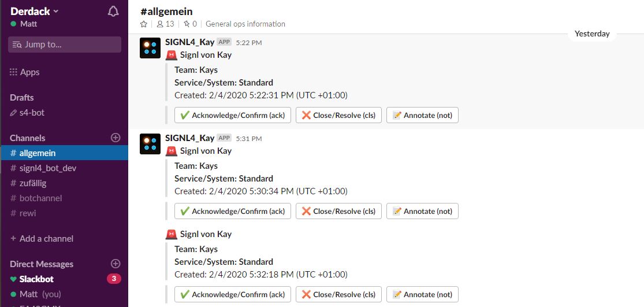The width and height of the screenshot is (644, 307).
Task: Start a new direct message with plus icon
Action: [116, 264]
